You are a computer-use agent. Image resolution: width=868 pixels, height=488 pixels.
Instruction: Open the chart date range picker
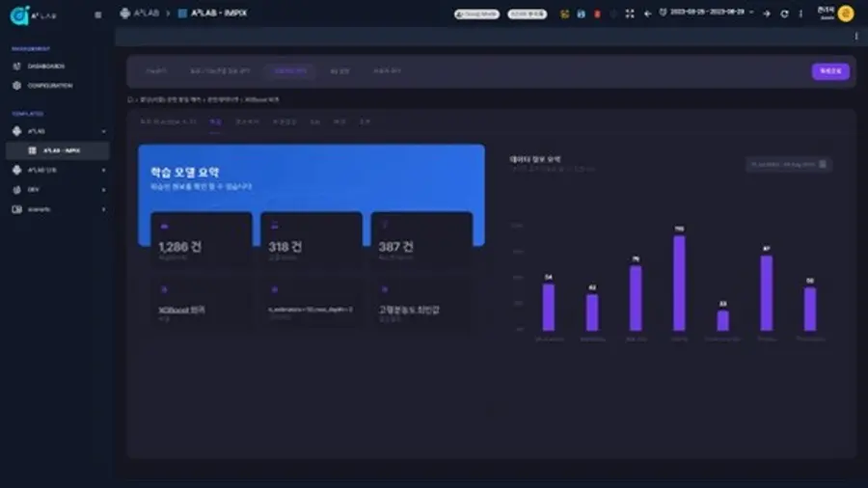(x=789, y=165)
